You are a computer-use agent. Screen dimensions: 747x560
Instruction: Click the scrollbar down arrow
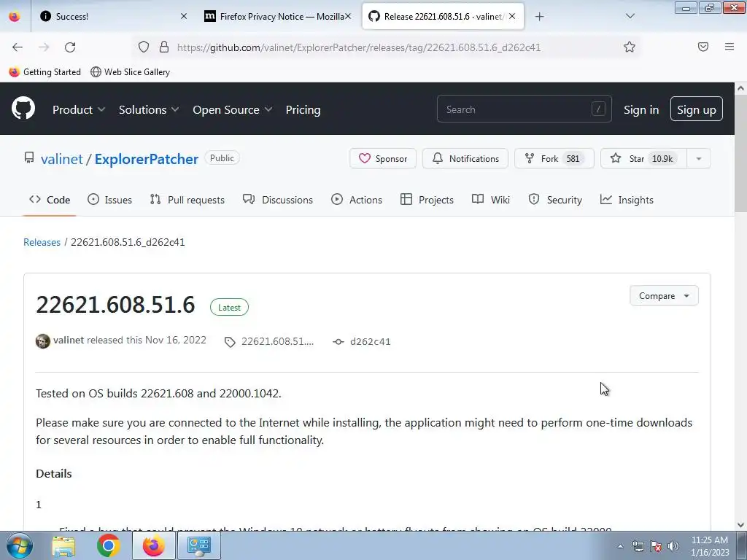coord(740,525)
